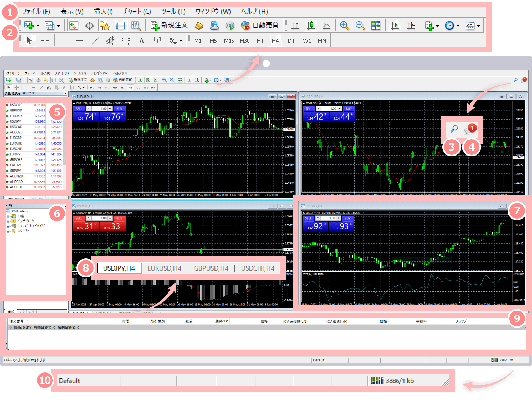Click the zoom out magnifier icon
The width and height of the screenshot is (532, 403).
(x=360, y=26)
